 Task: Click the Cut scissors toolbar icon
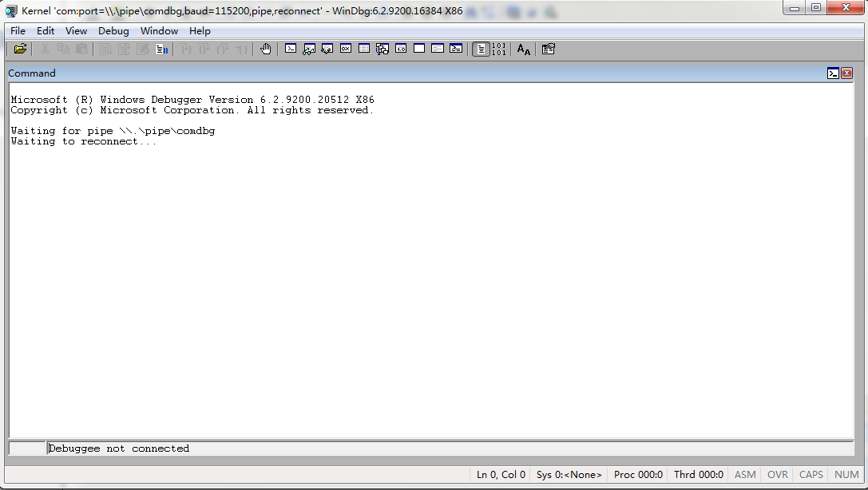pyautogui.click(x=45, y=49)
